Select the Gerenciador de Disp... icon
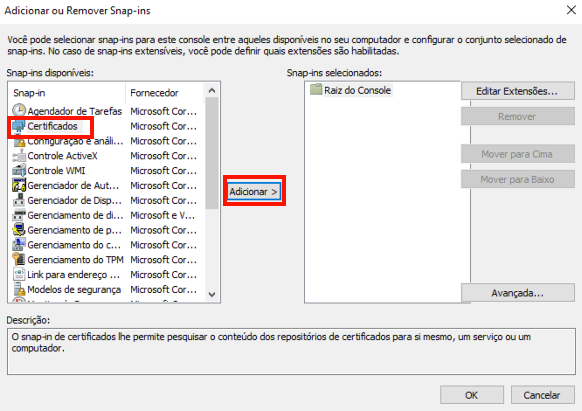 pos(19,200)
